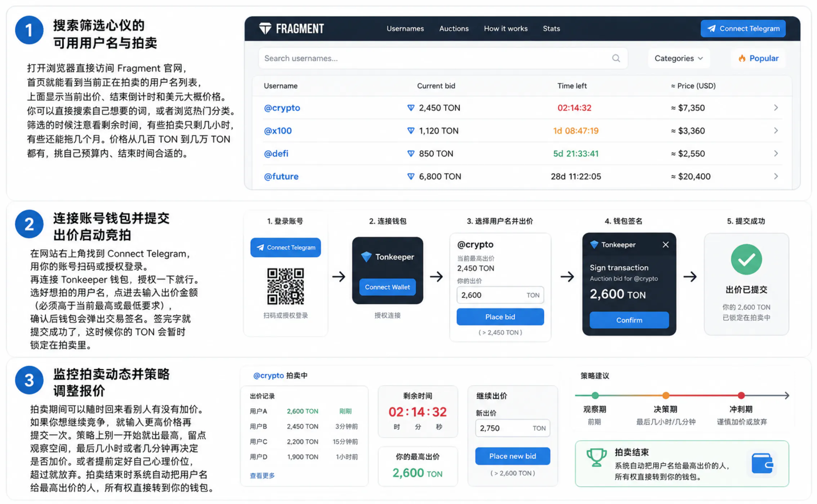This screenshot has height=504, width=817.
Task: Open the Stats menu item
Action: coord(551,28)
